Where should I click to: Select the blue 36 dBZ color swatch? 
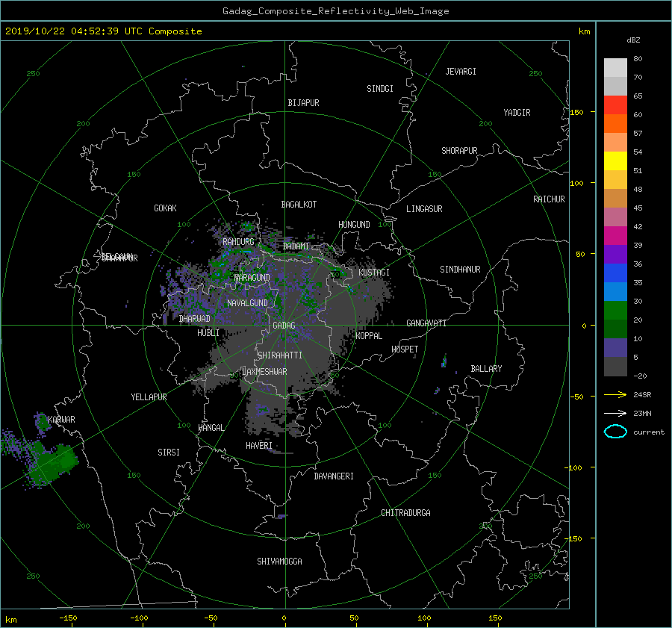click(x=615, y=273)
